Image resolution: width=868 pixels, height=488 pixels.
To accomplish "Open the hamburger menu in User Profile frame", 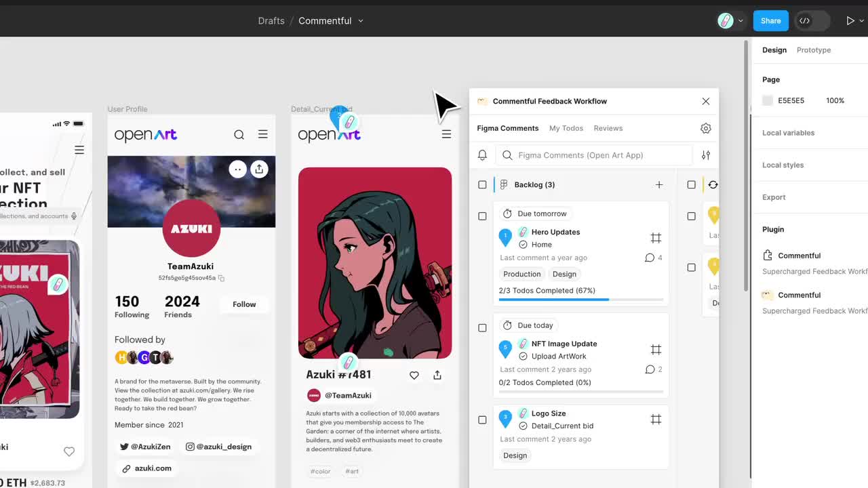I will click(262, 134).
